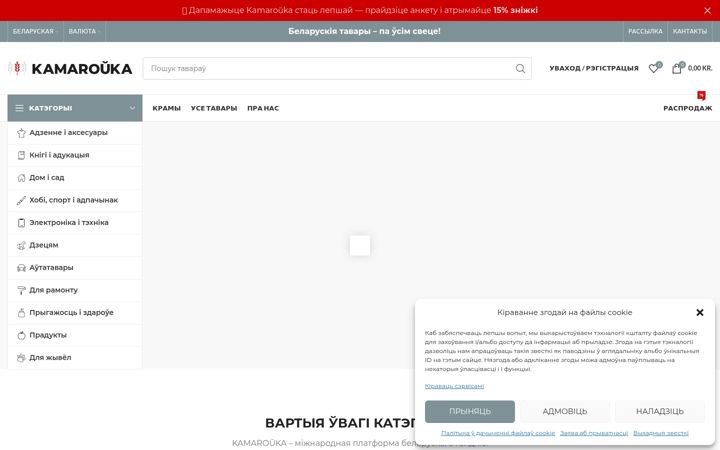This screenshot has height=450, width=720.
Task: Close the cookie consent dialog
Action: [699, 312]
